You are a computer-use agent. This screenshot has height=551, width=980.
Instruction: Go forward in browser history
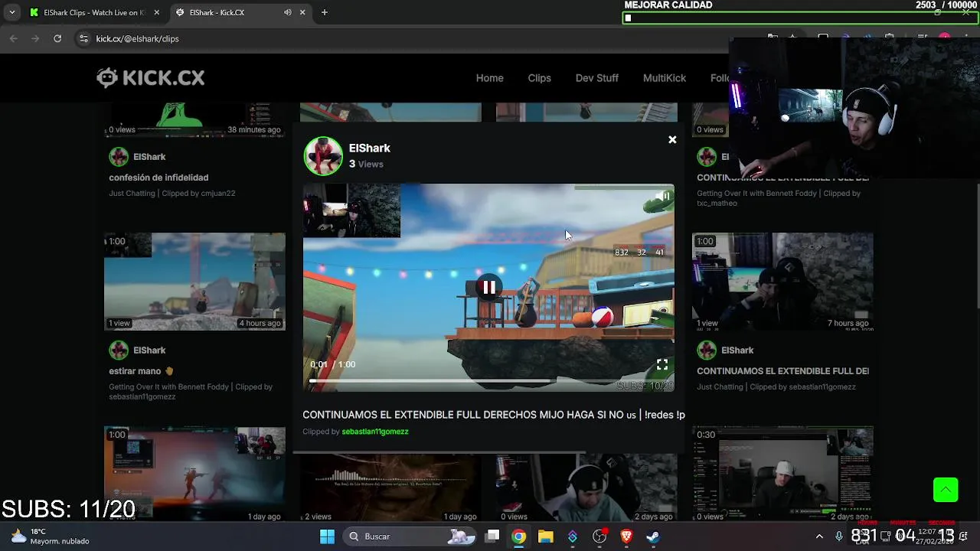coord(35,38)
